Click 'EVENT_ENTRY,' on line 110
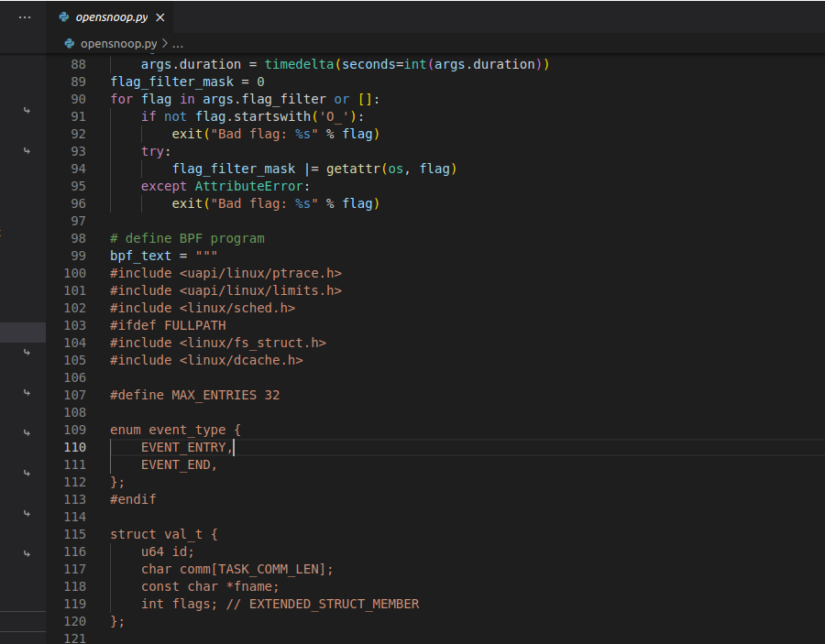The height and width of the screenshot is (644, 825). pos(187,447)
